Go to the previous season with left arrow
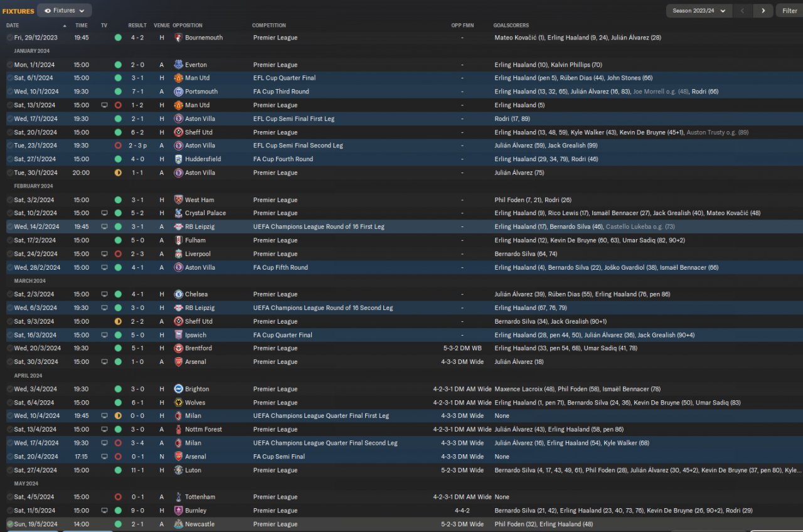 coord(743,11)
